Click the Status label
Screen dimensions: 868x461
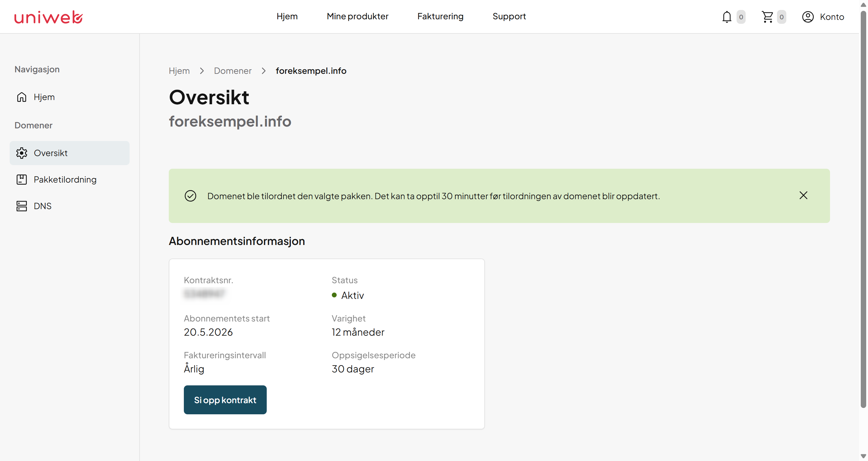point(345,280)
